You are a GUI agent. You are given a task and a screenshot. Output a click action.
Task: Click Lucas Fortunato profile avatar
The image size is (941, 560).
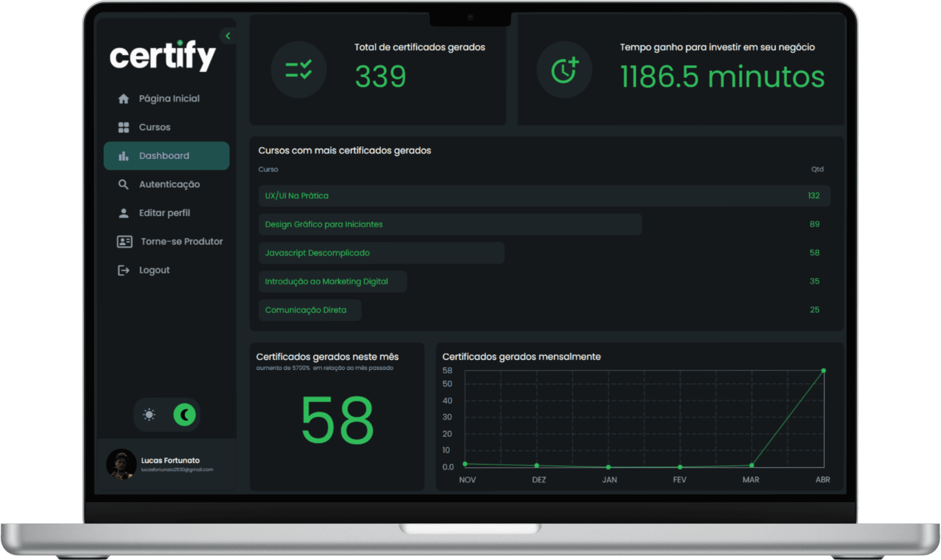[x=121, y=464]
